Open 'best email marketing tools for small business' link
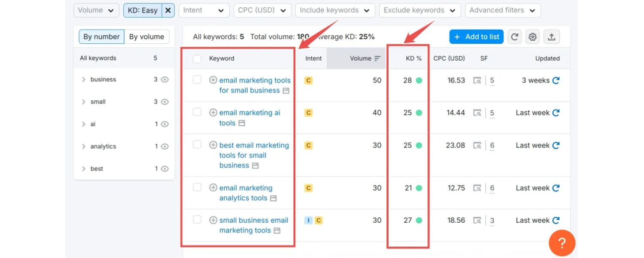This screenshot has height=258, width=644. [254, 155]
